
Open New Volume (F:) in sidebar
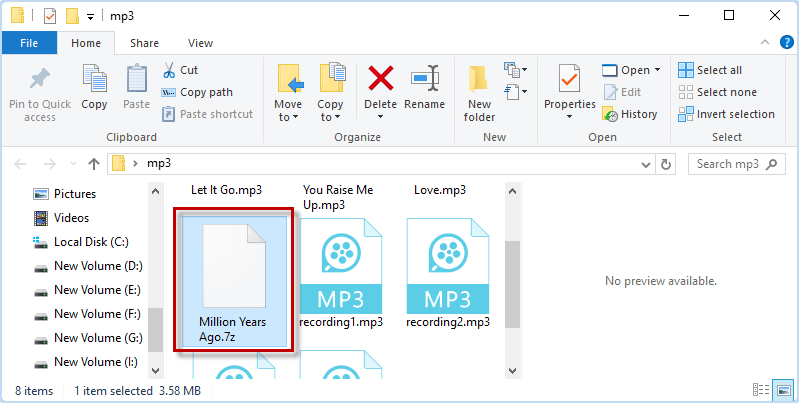tap(87, 314)
